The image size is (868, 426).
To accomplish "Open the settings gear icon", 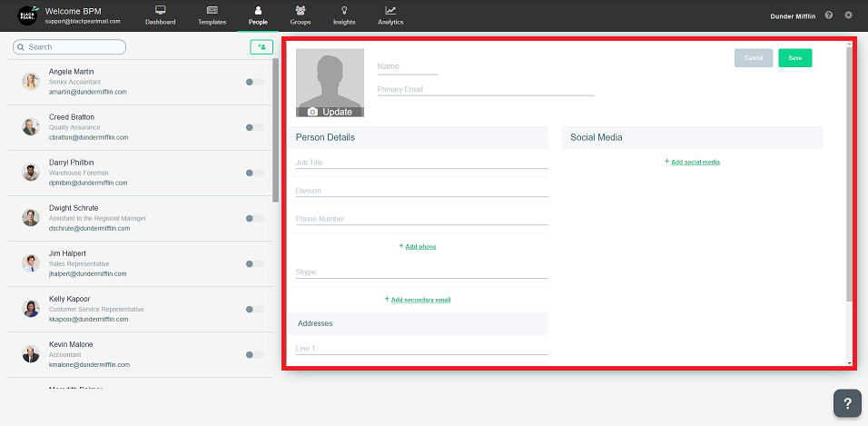I will pyautogui.click(x=849, y=15).
